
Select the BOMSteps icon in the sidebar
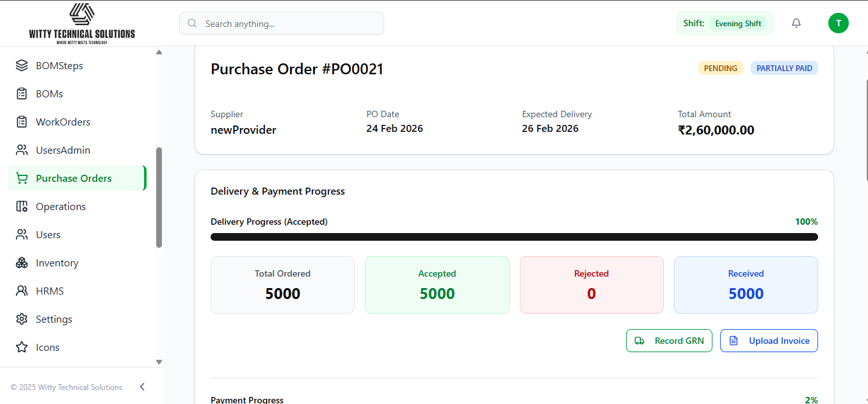pos(22,65)
